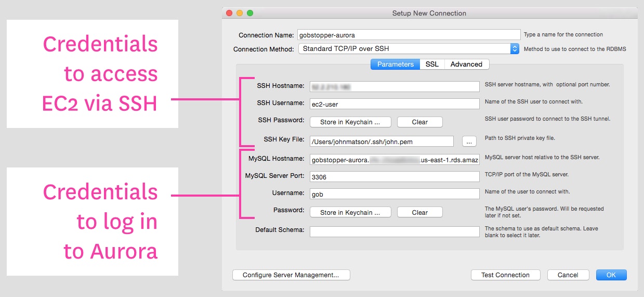Image resolution: width=644 pixels, height=297 pixels.
Task: Select the Parameters tab
Action: 395,64
